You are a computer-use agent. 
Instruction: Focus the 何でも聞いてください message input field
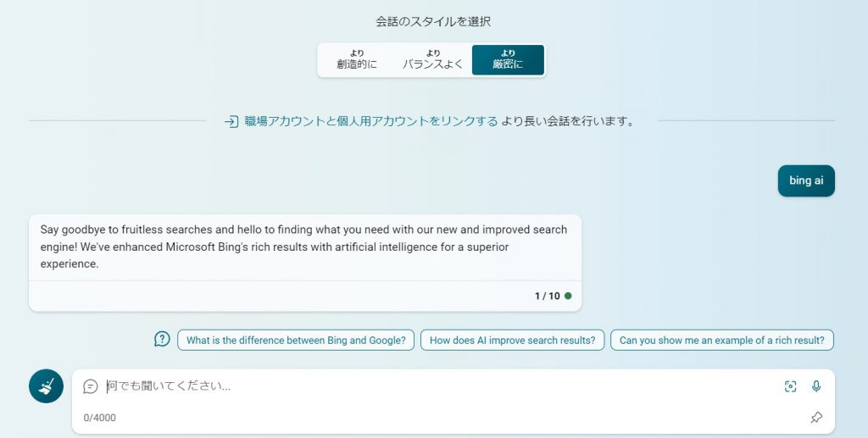click(424, 386)
